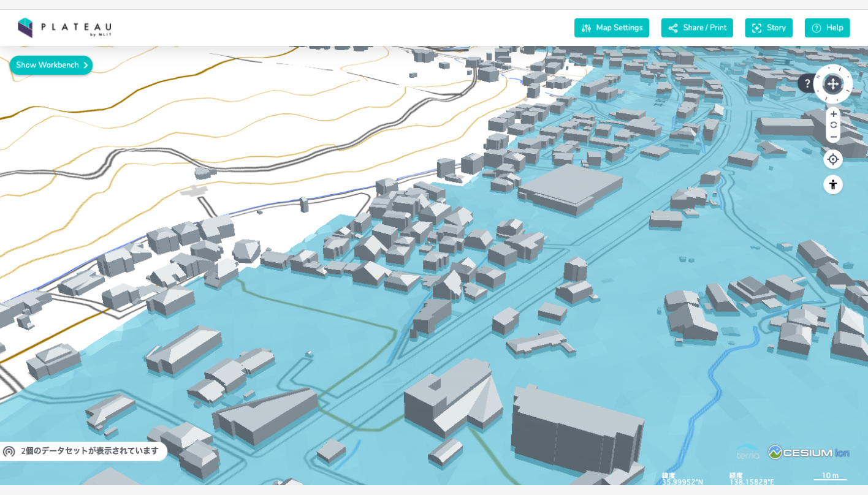This screenshot has height=495, width=868.
Task: Click the latitude value 35.99952°N
Action: point(682,482)
